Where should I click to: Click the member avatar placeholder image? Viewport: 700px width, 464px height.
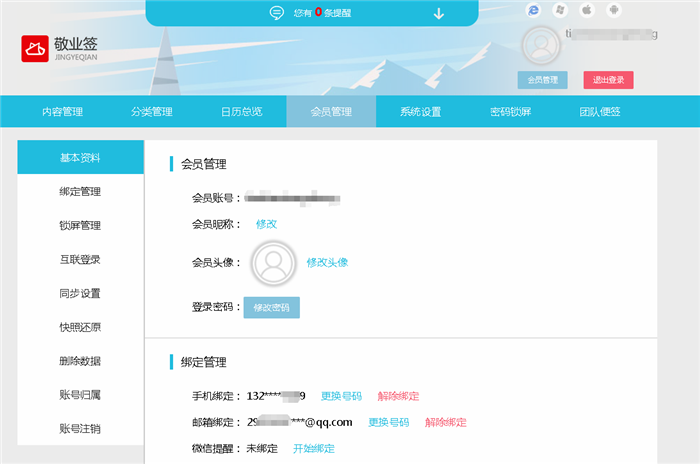point(274,263)
